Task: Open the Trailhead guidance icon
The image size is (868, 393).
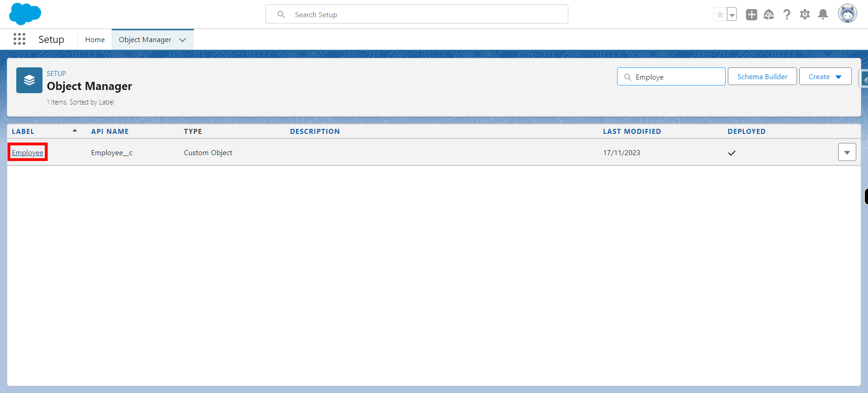Action: [769, 14]
